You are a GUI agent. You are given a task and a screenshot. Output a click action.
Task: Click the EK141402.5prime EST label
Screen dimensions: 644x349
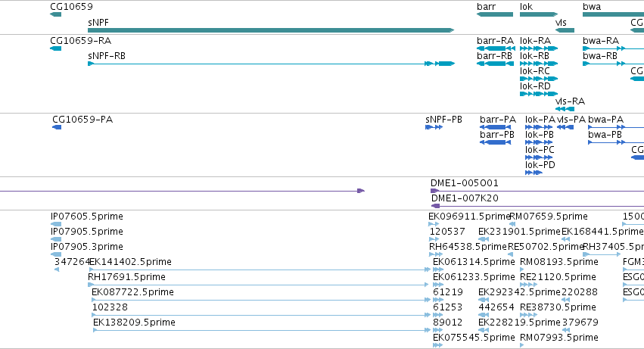click(131, 262)
